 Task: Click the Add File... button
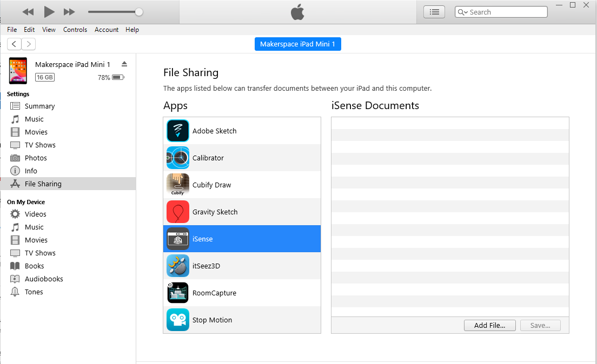click(x=489, y=325)
